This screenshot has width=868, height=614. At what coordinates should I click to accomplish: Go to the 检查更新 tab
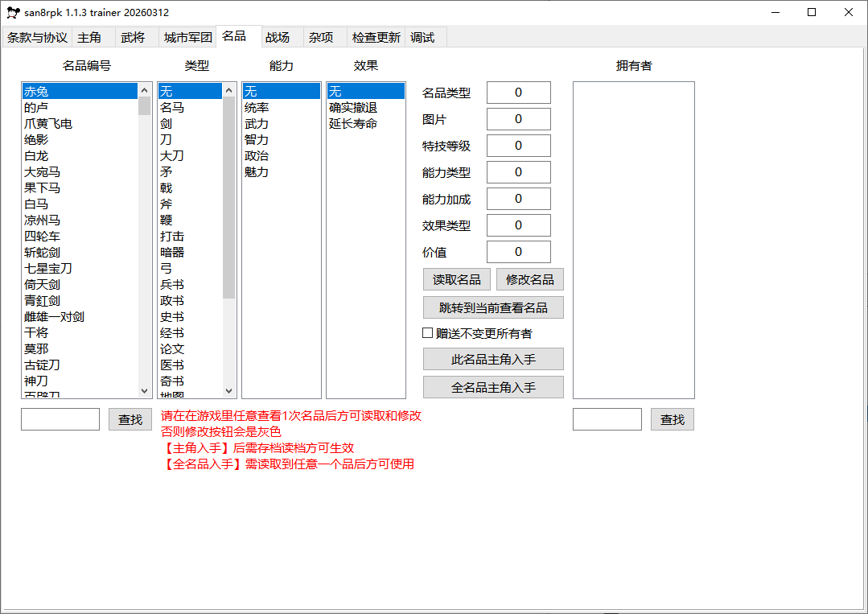[x=376, y=38]
